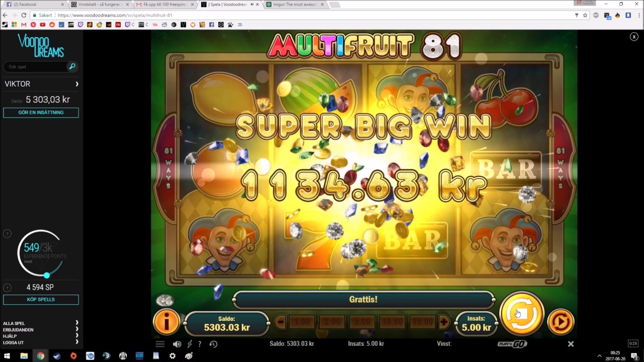
Task: Click the Saldo 5303.03 kr panel
Action: (x=227, y=323)
